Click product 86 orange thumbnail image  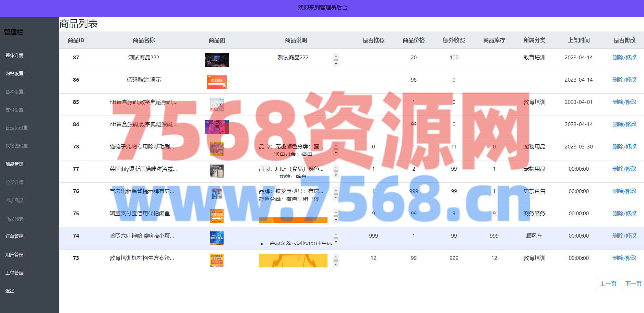pos(217,82)
